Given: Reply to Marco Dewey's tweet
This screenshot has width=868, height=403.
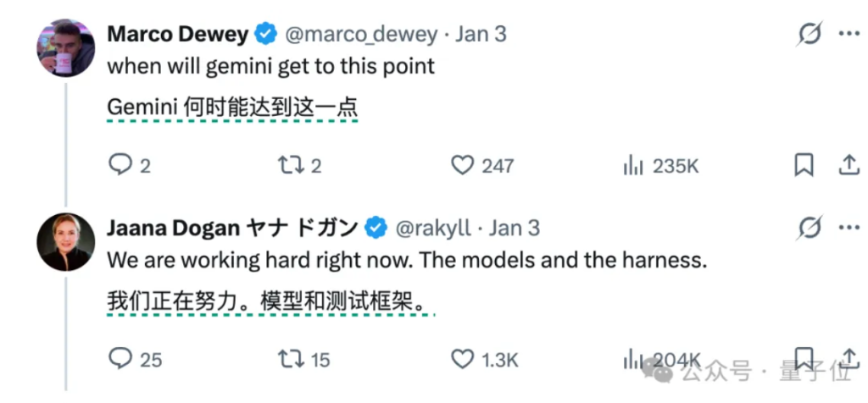Looking at the screenshot, I should 120,164.
